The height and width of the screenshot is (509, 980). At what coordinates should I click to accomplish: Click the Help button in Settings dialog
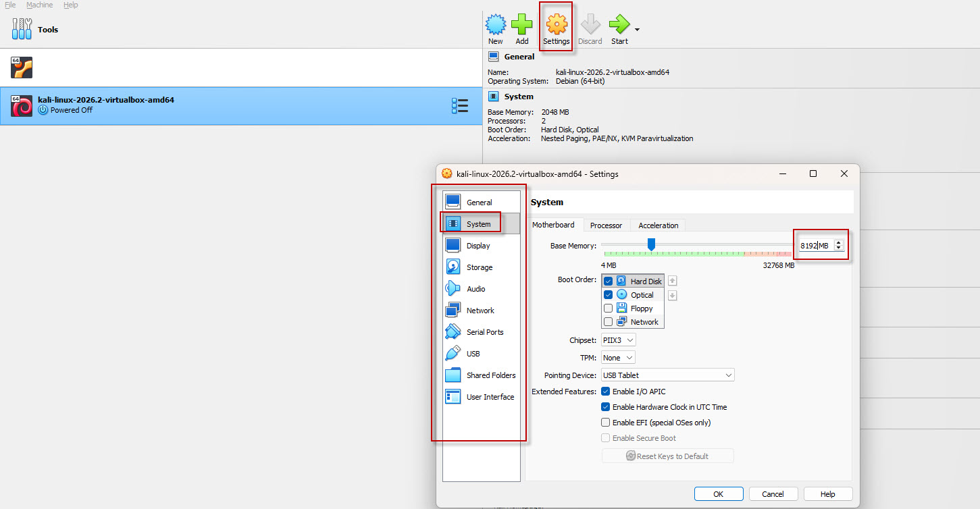828,494
